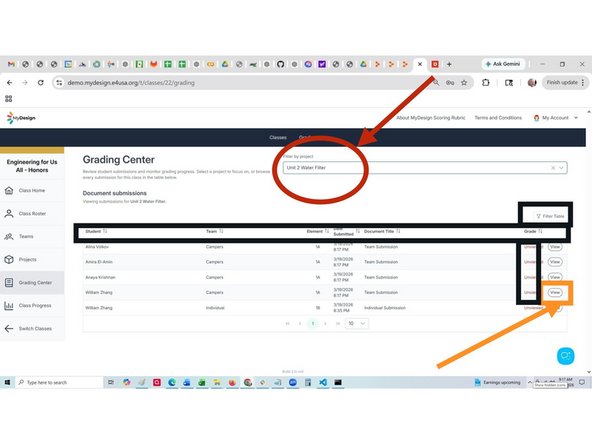Open Class Roster in sidebar
The width and height of the screenshot is (592, 444).
tap(32, 214)
